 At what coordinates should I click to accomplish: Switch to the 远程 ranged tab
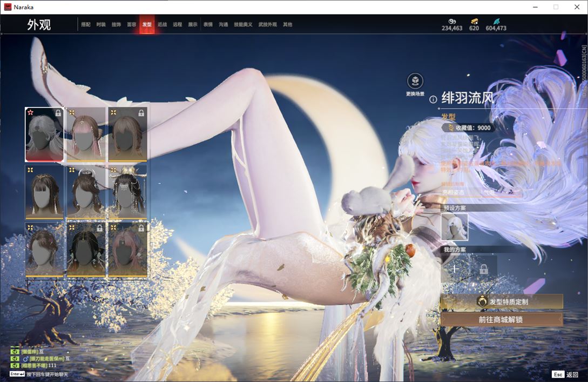pos(178,24)
